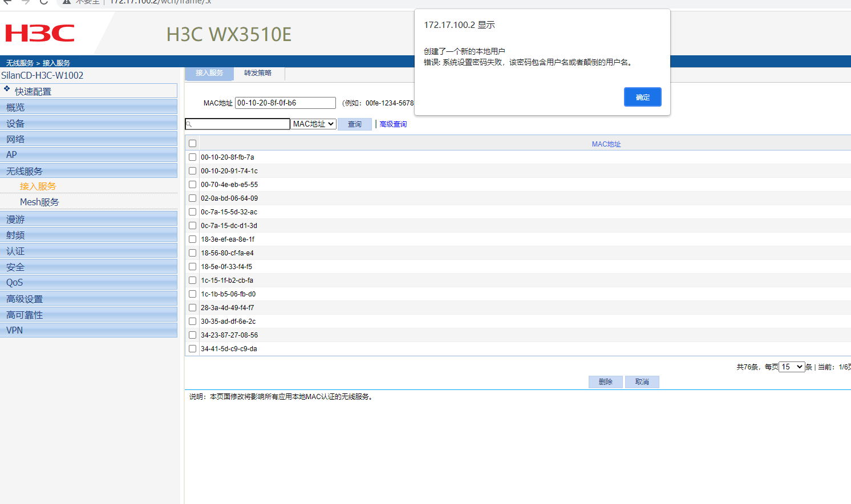The height and width of the screenshot is (504, 851).
Task: Sort by the MAC地址 column header
Action: click(x=606, y=144)
